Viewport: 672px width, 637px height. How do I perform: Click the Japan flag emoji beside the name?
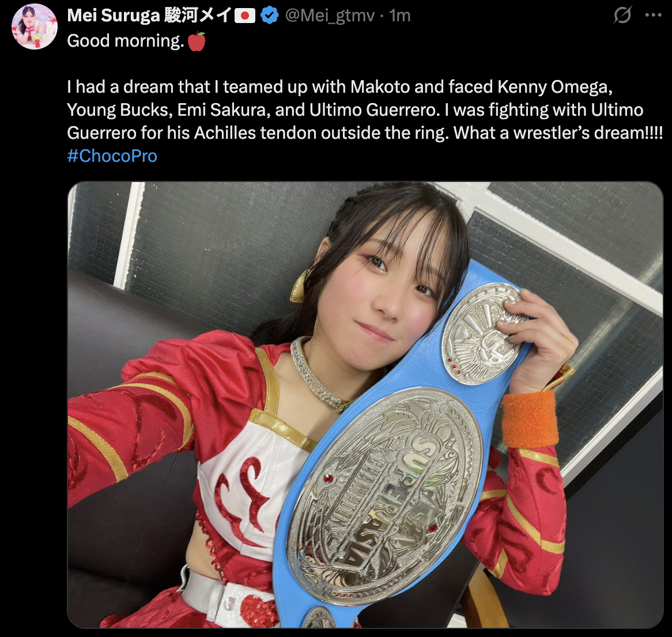(x=245, y=16)
